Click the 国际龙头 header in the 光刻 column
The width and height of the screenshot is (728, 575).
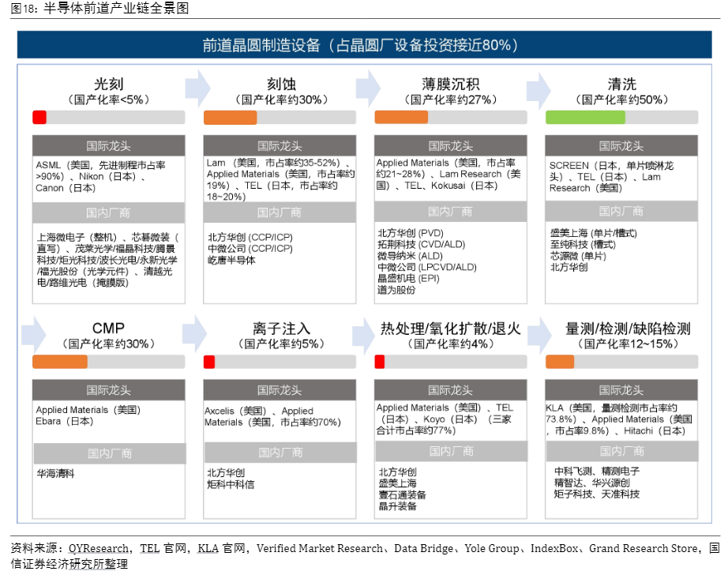(x=109, y=146)
